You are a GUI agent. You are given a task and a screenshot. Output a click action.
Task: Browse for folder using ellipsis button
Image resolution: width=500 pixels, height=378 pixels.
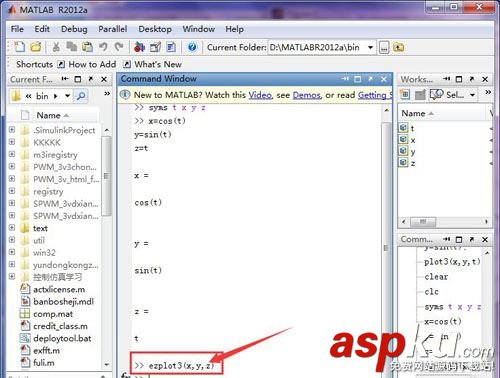(384, 48)
